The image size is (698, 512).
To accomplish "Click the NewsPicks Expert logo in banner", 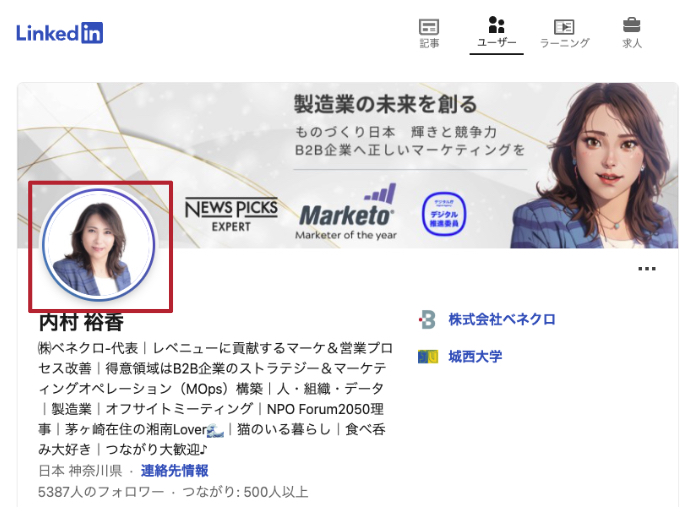I will (x=231, y=215).
